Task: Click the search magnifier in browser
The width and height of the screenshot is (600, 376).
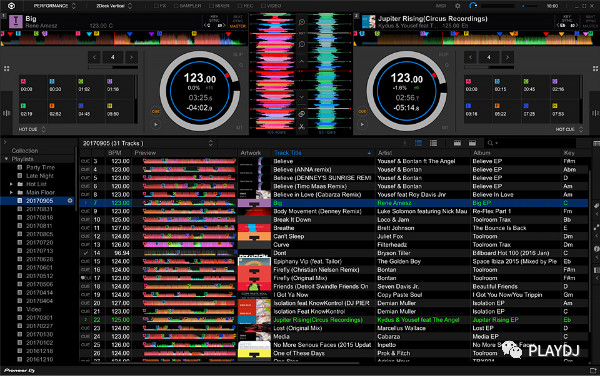Action: [490, 143]
